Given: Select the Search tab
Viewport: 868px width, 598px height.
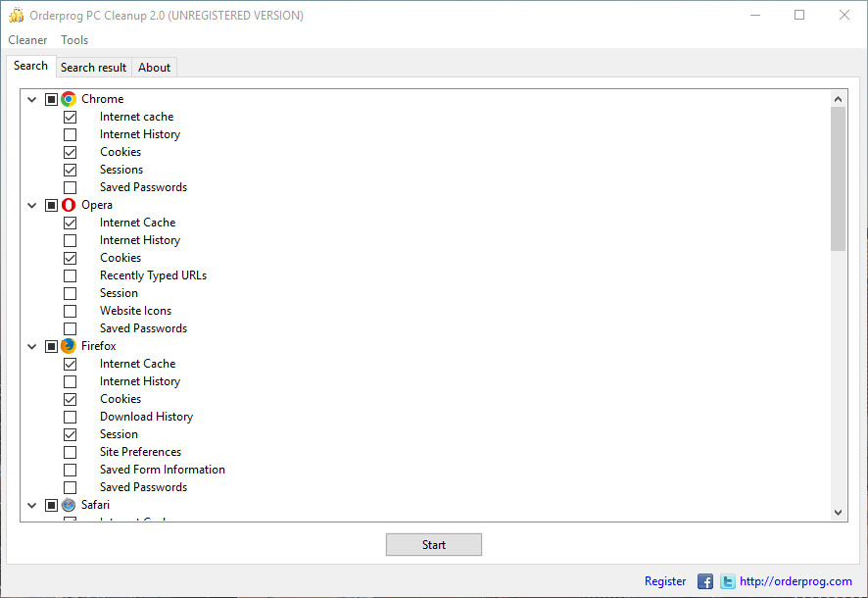Looking at the screenshot, I should (x=31, y=66).
